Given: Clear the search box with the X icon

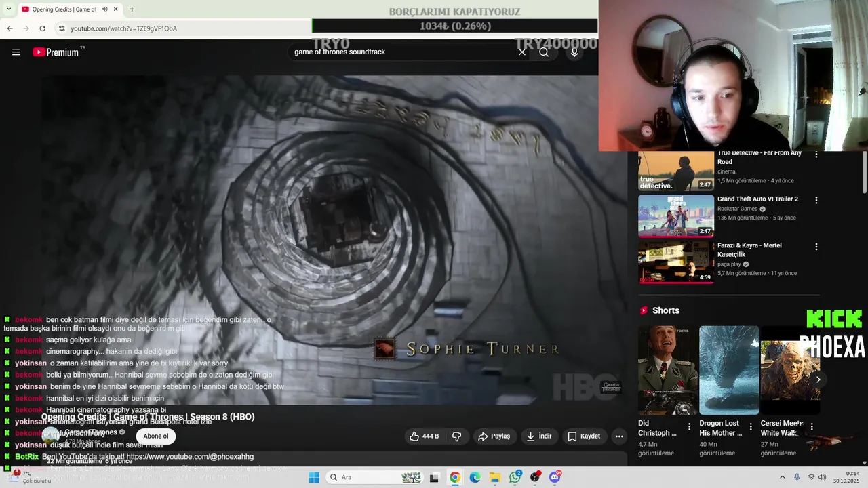Looking at the screenshot, I should (522, 52).
